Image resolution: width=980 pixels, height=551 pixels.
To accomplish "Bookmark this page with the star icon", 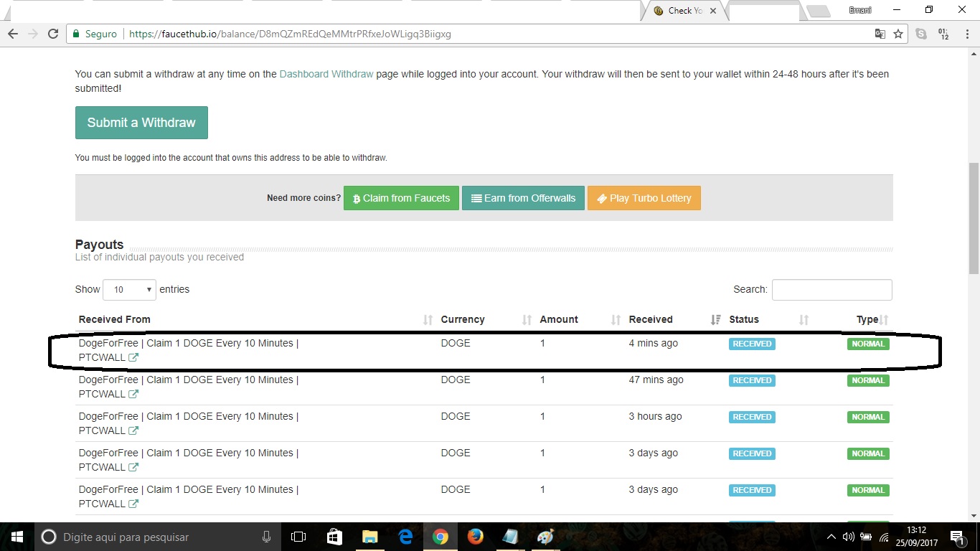I will click(898, 34).
